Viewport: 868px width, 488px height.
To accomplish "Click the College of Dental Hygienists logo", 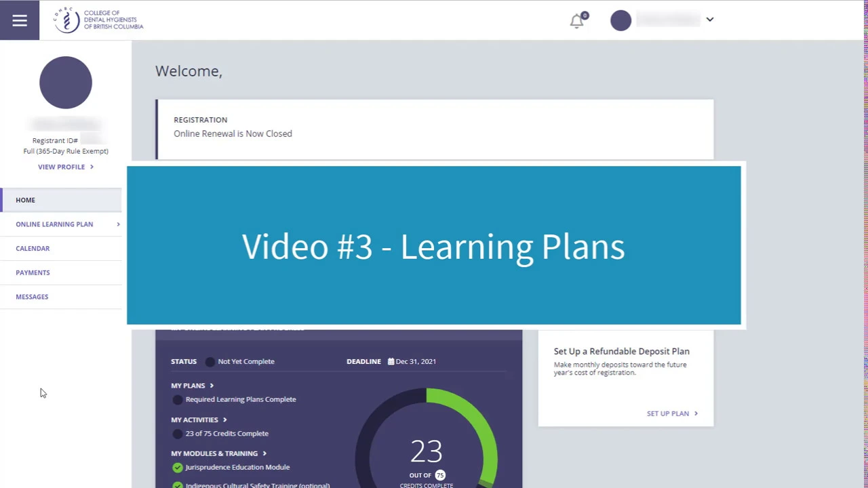I will point(98,20).
